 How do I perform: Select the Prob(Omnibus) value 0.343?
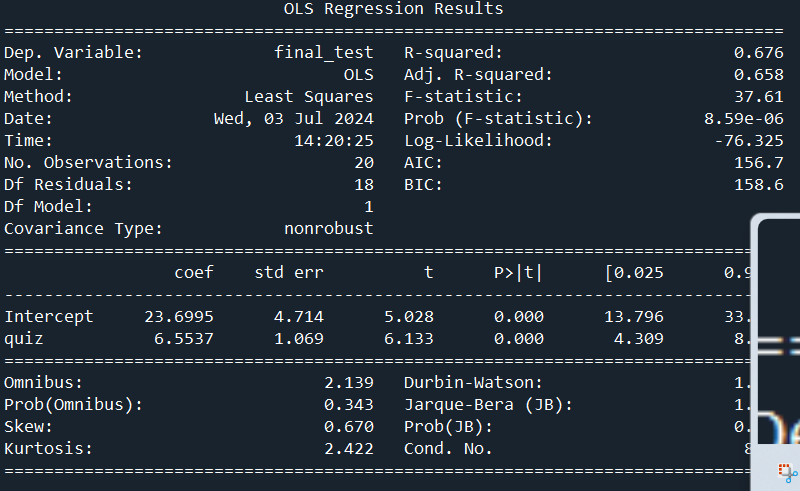(349, 404)
